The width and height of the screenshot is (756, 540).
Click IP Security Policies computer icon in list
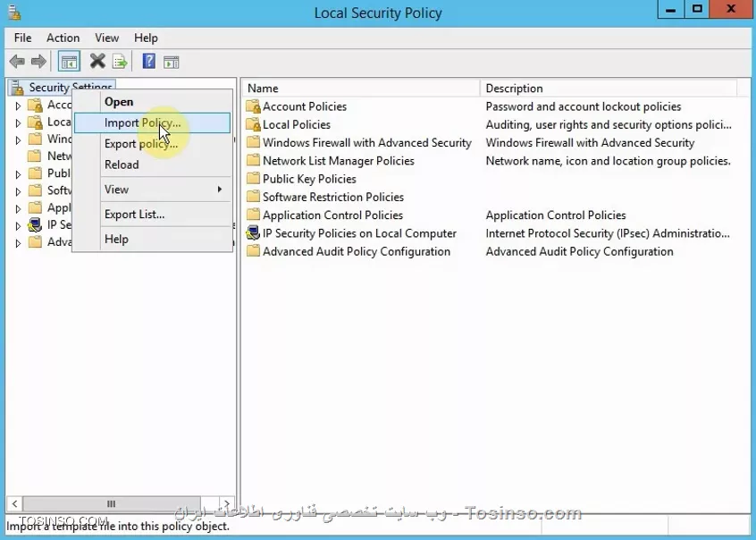pos(253,233)
